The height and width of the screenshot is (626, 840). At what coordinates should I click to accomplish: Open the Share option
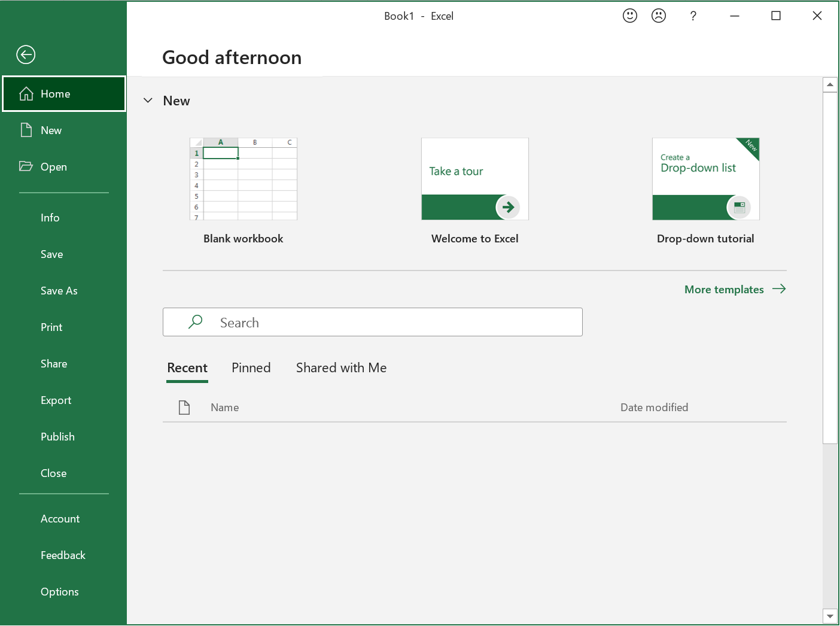coord(64,364)
